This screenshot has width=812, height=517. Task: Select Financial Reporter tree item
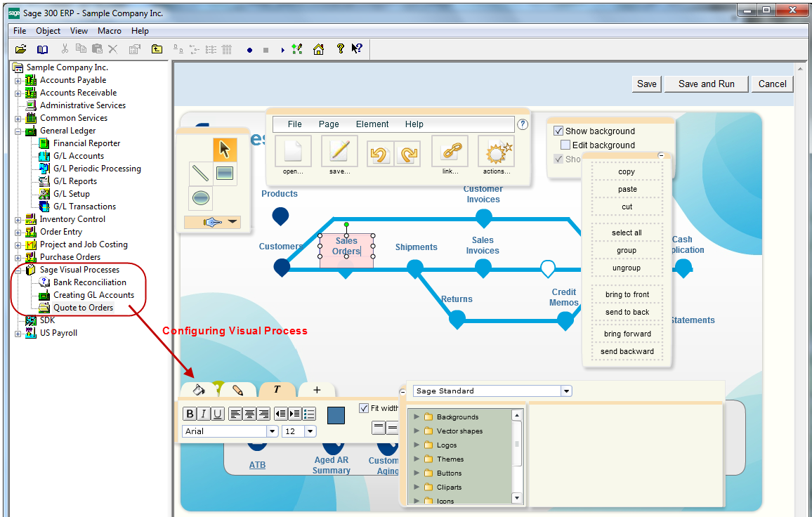pyautogui.click(x=86, y=143)
